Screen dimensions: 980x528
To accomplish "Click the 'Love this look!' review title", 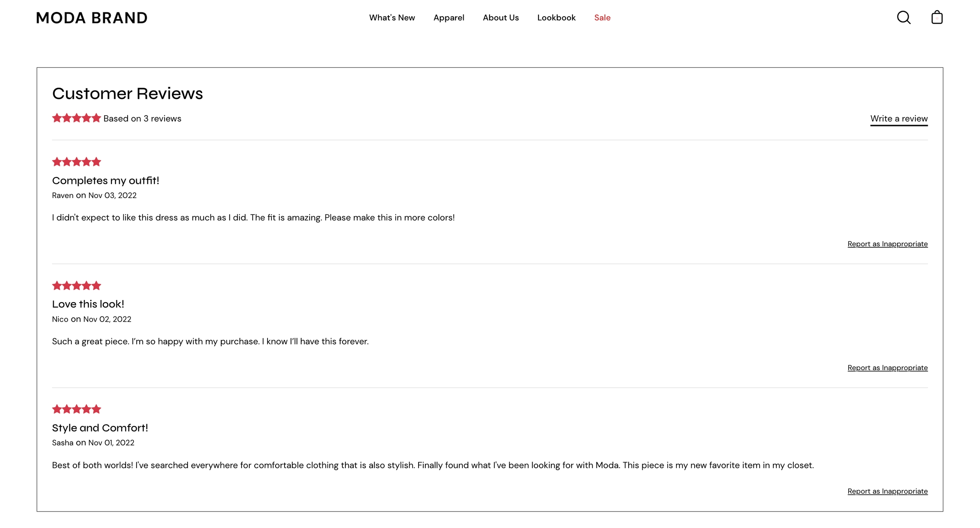I will pos(88,304).
